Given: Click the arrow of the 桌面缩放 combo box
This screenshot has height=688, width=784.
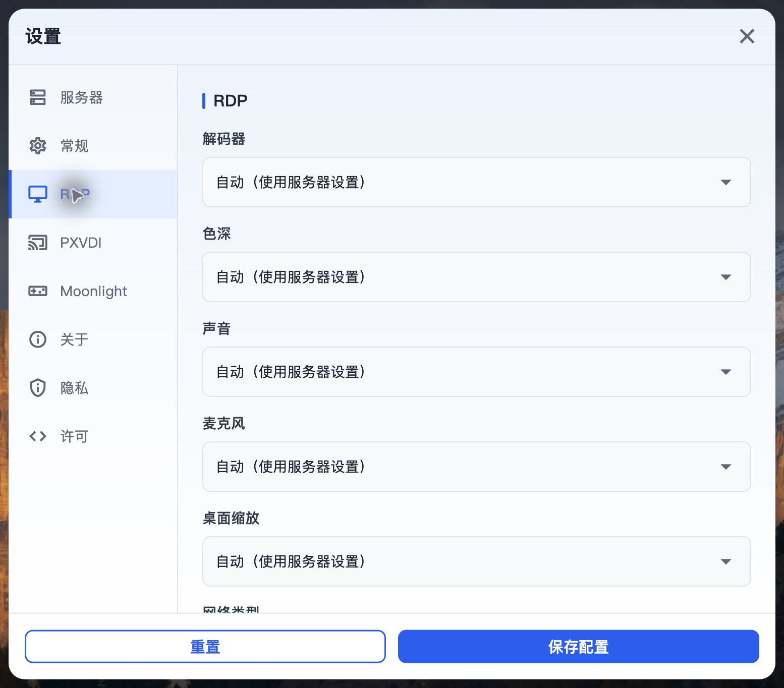Looking at the screenshot, I should click(726, 561).
